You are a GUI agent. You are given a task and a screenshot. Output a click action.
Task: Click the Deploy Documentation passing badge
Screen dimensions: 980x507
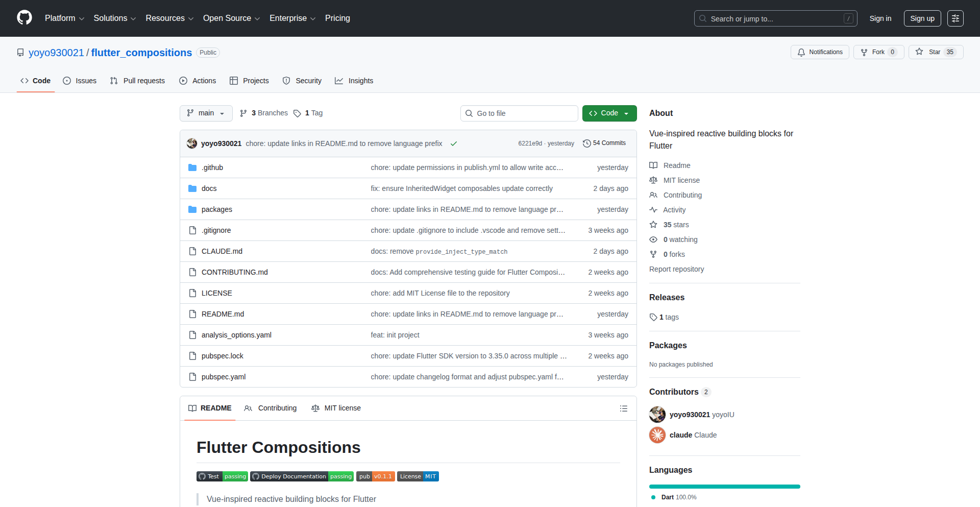[302, 476]
